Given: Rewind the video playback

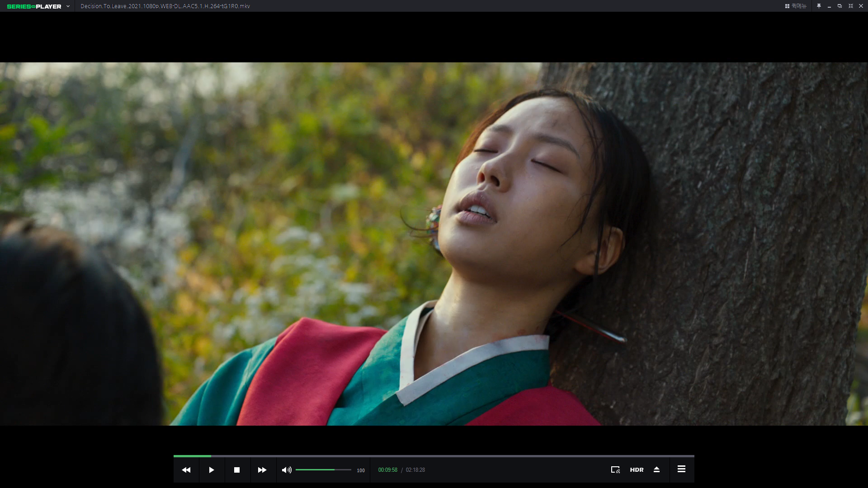Looking at the screenshot, I should [186, 470].
